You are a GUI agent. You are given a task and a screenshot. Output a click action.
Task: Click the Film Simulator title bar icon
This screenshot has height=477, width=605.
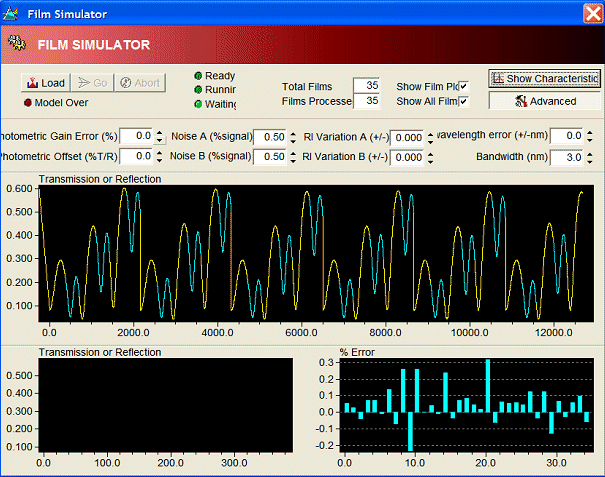pyautogui.click(x=11, y=14)
